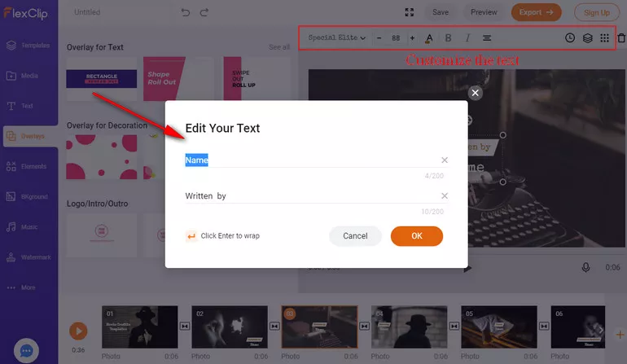Open the Music sidebar section

23,227
